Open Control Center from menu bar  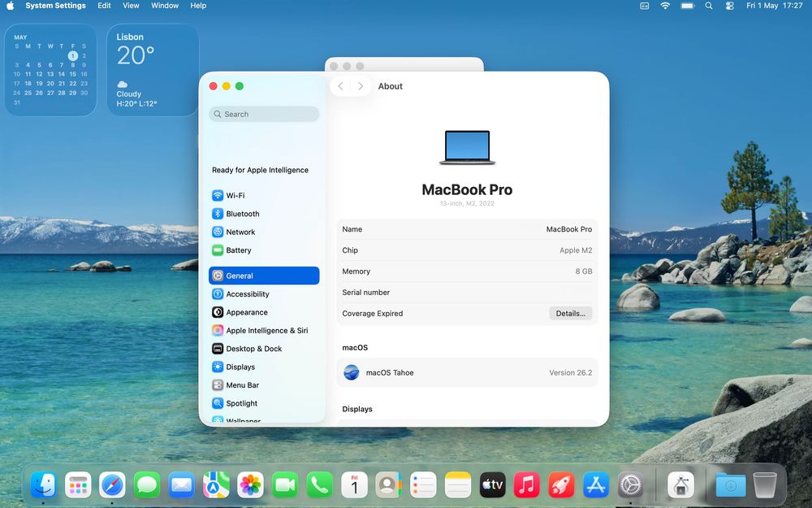[x=730, y=6]
